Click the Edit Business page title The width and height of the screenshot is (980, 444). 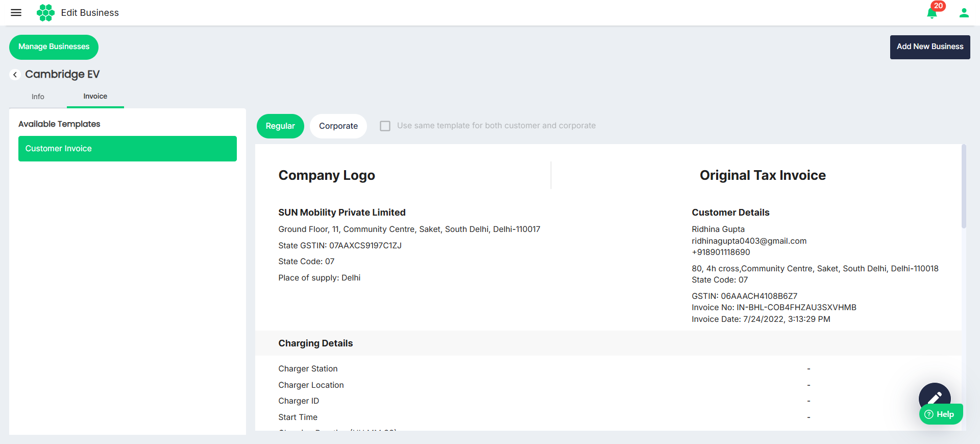coord(90,13)
